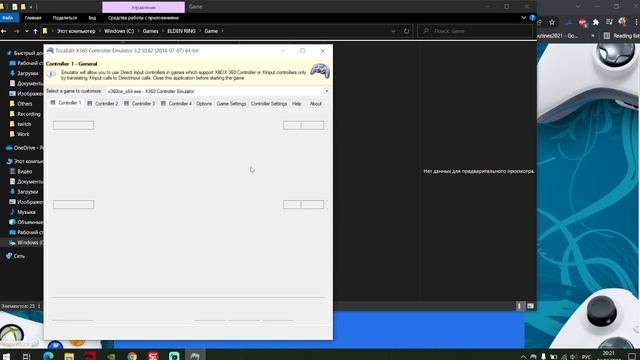Switch to the Controller 4 tab
Screen dimensions: 640x360
tap(176, 104)
